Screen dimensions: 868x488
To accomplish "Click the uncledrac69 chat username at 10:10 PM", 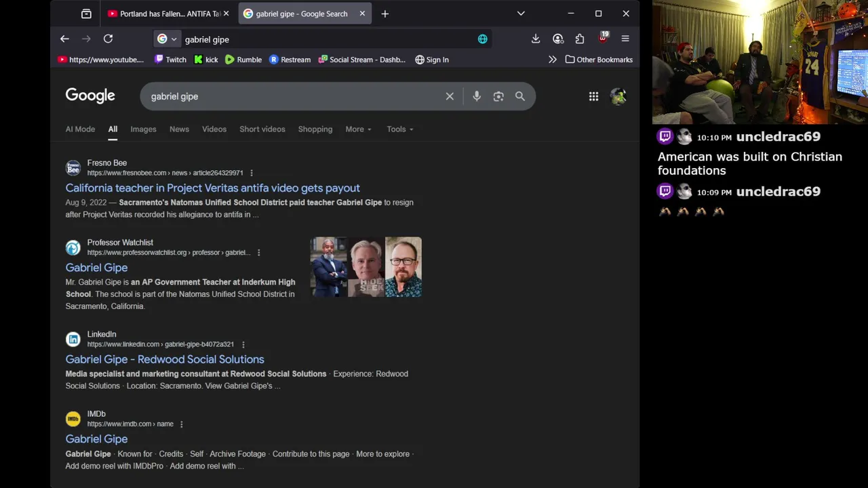I will pos(778,137).
